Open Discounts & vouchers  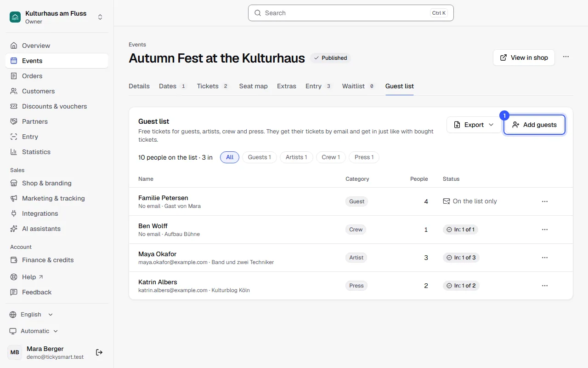pyautogui.click(x=57, y=106)
